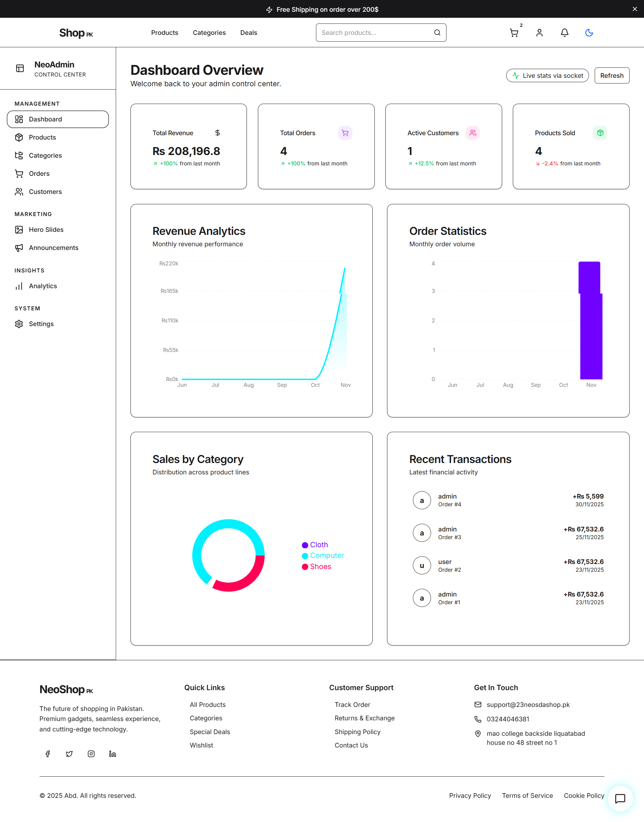Open Settings under System
This screenshot has width=644, height=822.
(x=41, y=323)
